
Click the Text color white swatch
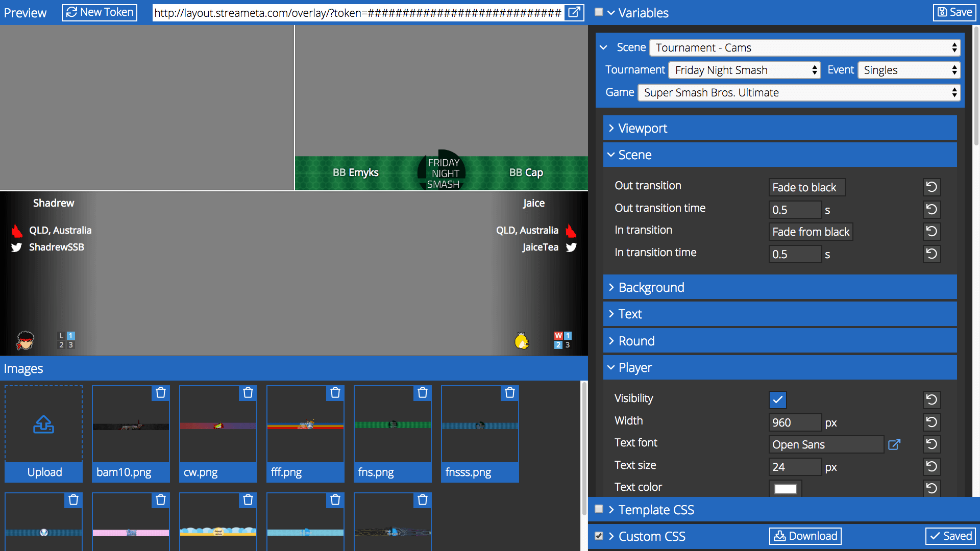785,487
